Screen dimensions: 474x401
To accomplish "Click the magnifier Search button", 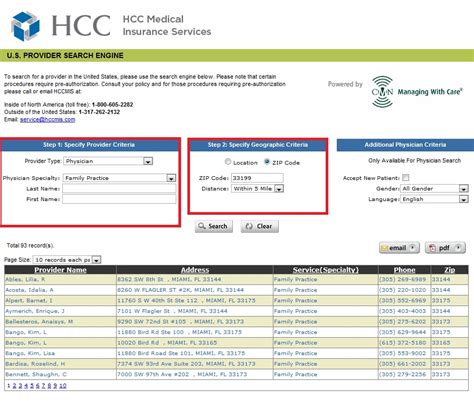I will 214,226.
